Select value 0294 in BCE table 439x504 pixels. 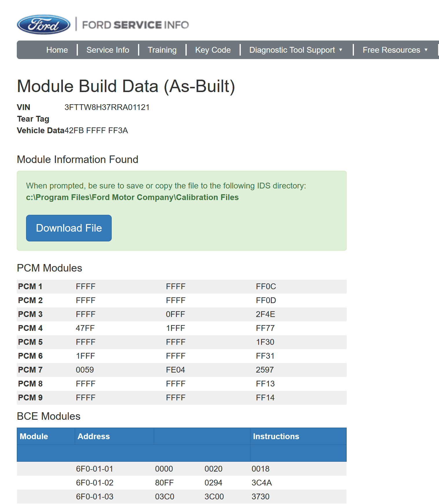pos(214,483)
